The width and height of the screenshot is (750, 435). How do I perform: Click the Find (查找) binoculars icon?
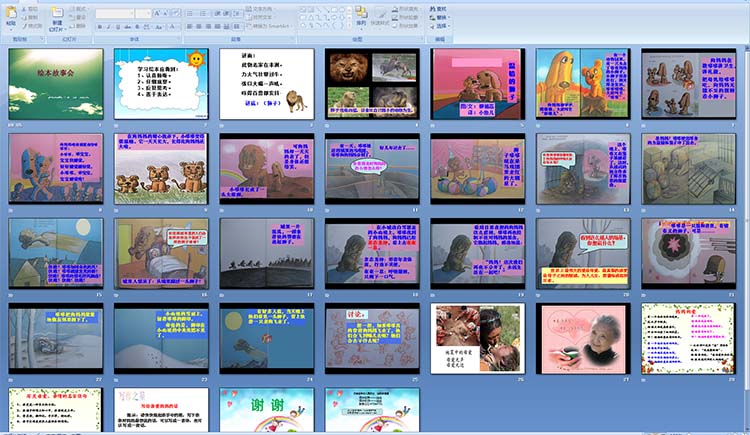pyautogui.click(x=433, y=9)
